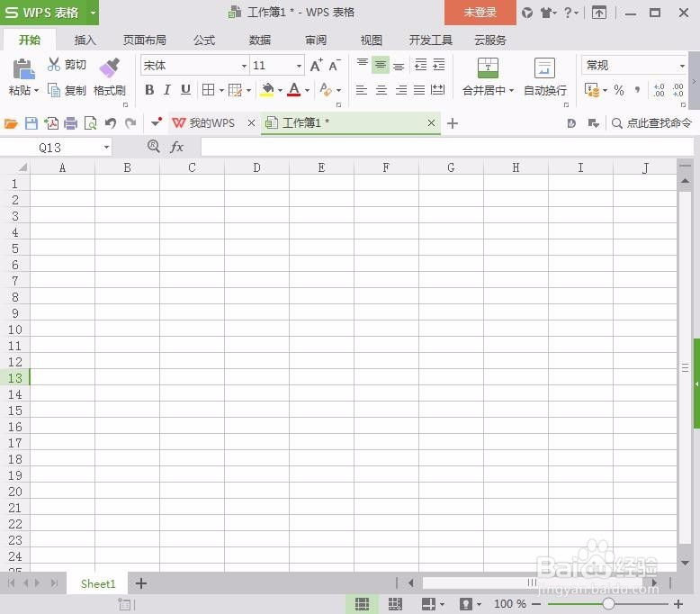Decrease decimal places
700x614 pixels.
click(x=678, y=90)
